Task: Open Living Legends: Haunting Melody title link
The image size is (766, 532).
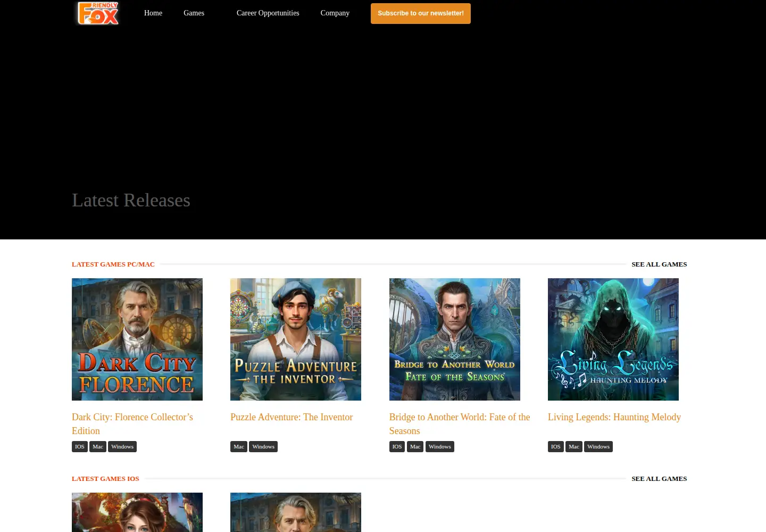Action: pyautogui.click(x=614, y=417)
